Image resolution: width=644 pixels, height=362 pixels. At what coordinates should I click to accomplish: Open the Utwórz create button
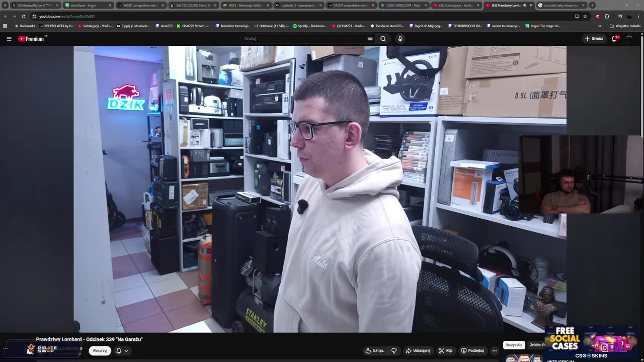click(594, 39)
